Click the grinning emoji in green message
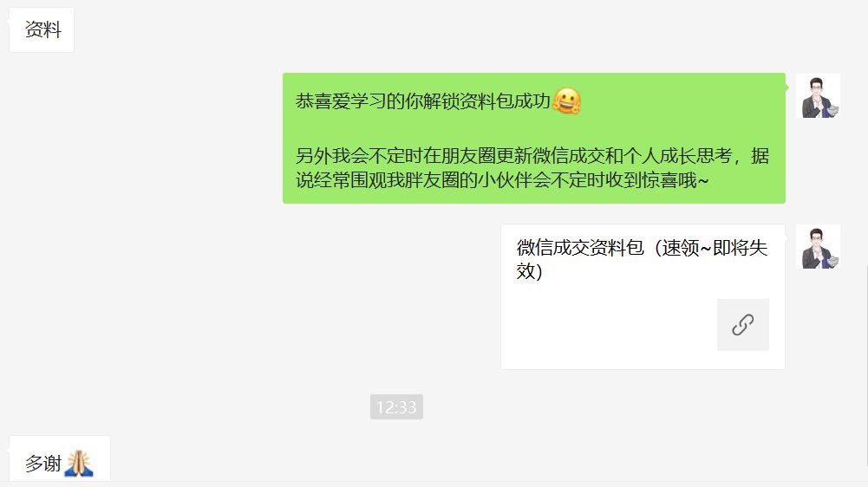 (x=566, y=101)
